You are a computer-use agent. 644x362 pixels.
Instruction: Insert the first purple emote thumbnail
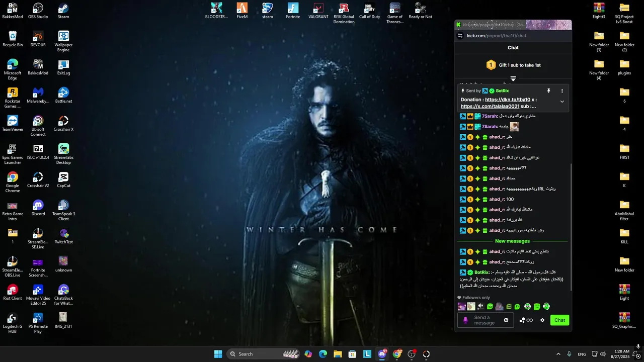[x=461, y=306]
